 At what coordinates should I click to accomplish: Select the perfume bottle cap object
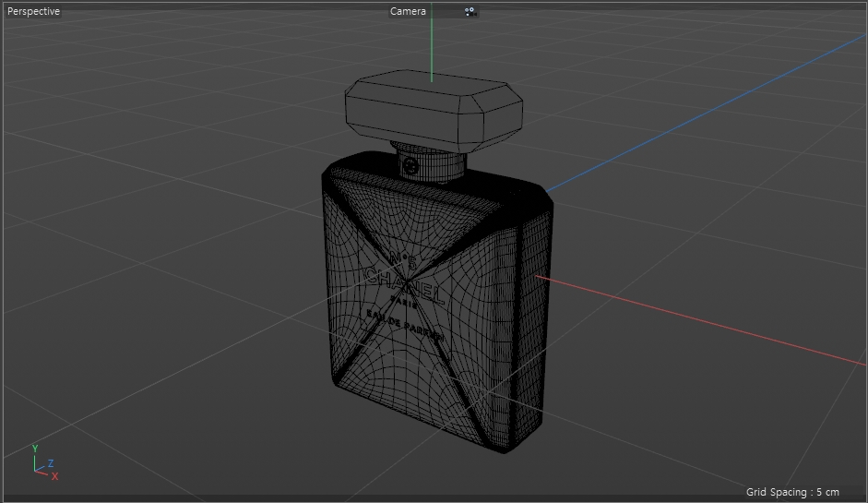click(434, 111)
